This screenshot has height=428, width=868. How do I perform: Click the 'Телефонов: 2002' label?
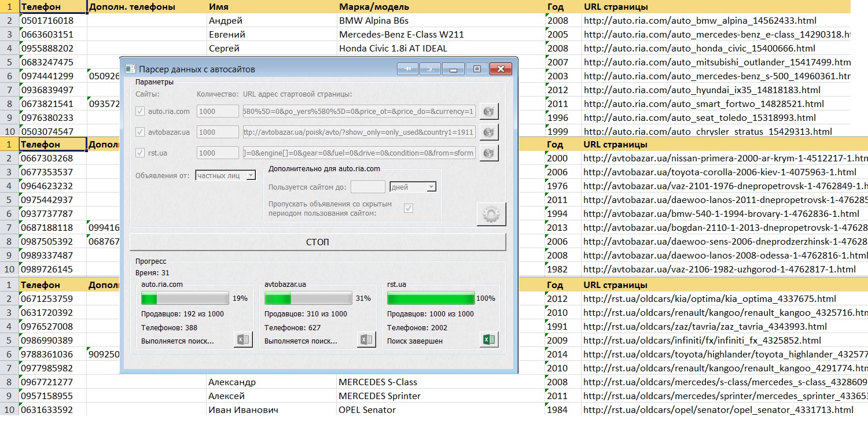(417, 327)
